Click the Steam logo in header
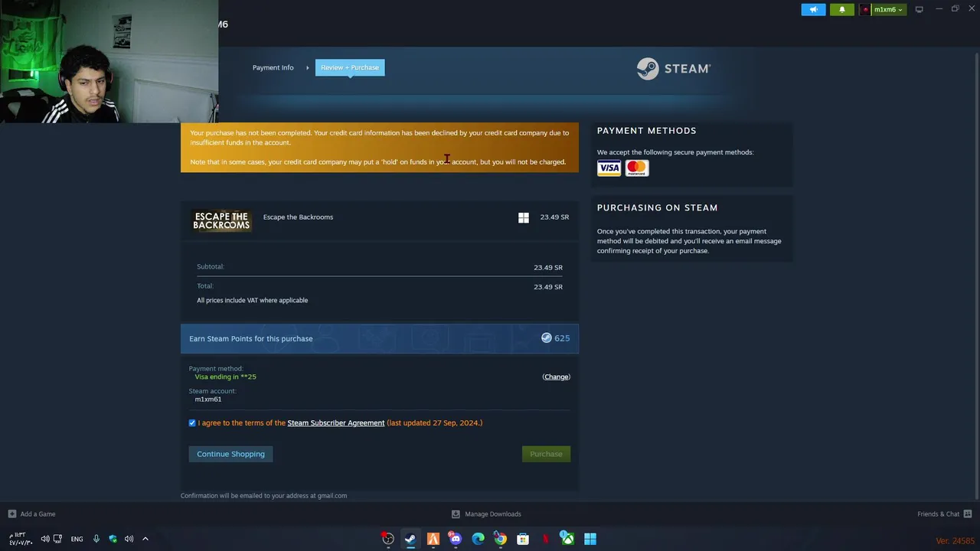 [674, 68]
